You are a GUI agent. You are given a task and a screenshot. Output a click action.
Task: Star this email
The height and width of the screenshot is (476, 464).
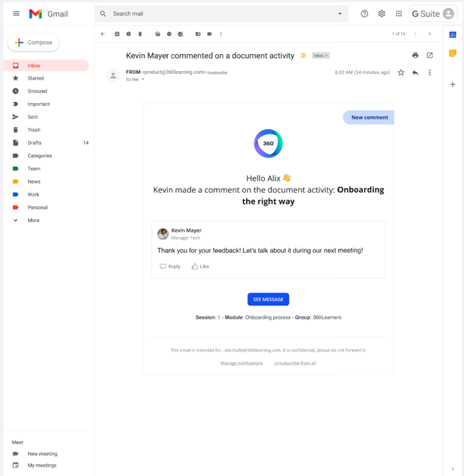[x=401, y=73]
